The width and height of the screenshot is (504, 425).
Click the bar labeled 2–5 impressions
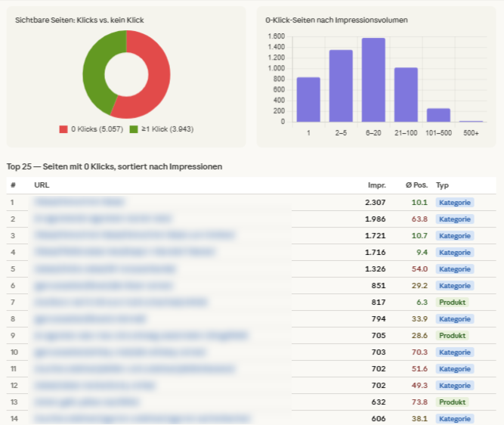341,85
